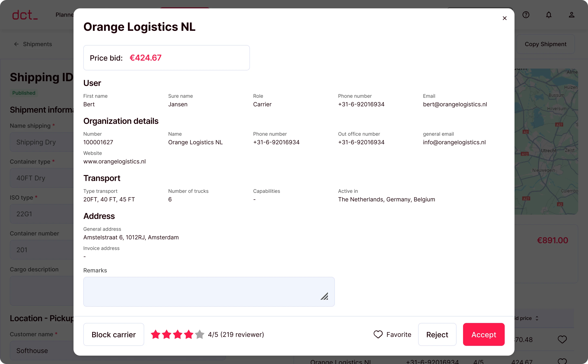Reject the carrier's bid

437,334
